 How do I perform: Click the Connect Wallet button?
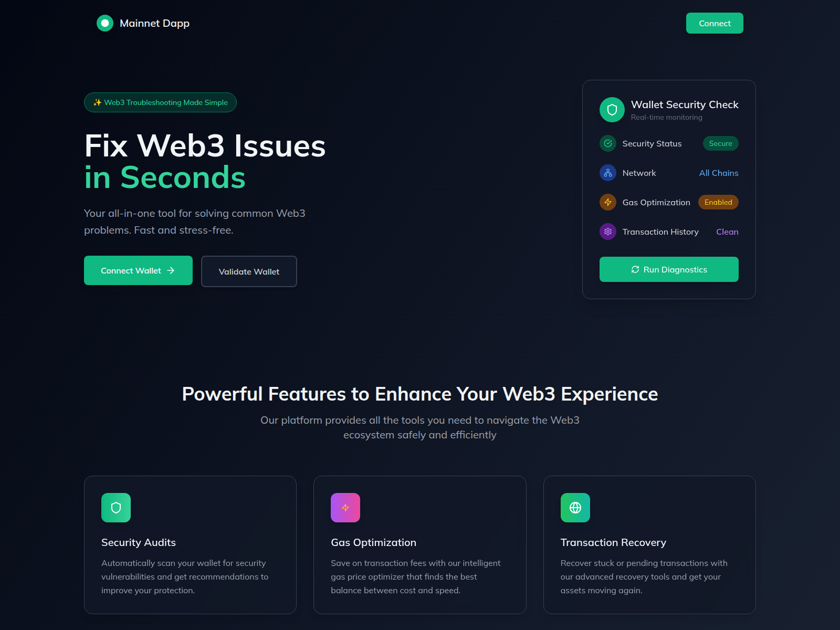138,270
